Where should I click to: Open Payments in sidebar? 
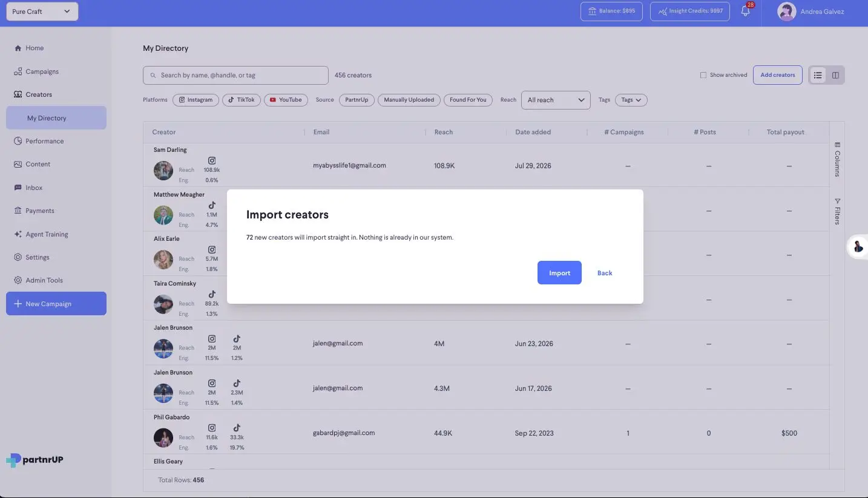(x=40, y=211)
